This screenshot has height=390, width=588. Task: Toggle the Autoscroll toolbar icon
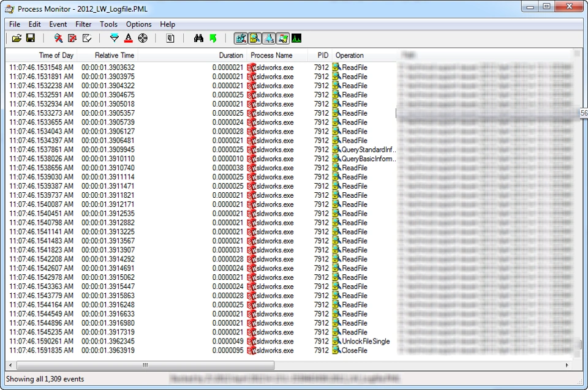(72, 38)
